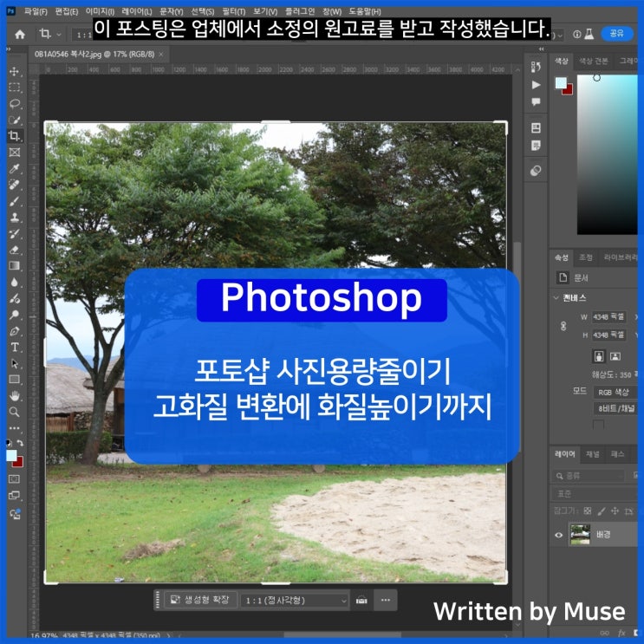Open the 표준 blend mode dropdown

tap(595, 493)
